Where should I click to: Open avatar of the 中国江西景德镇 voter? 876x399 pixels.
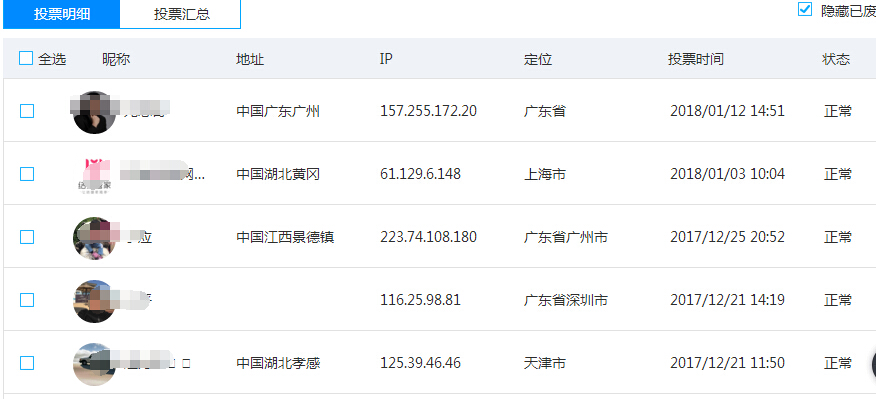(x=94, y=238)
